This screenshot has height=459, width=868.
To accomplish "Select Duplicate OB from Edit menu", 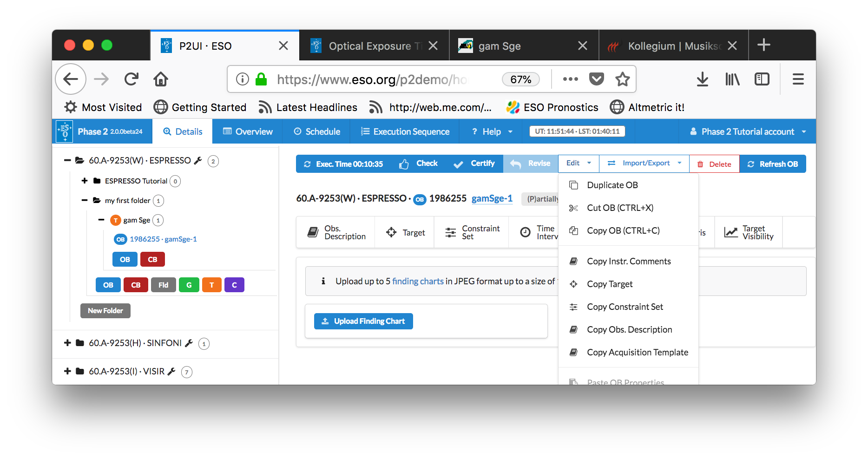I will coord(612,185).
